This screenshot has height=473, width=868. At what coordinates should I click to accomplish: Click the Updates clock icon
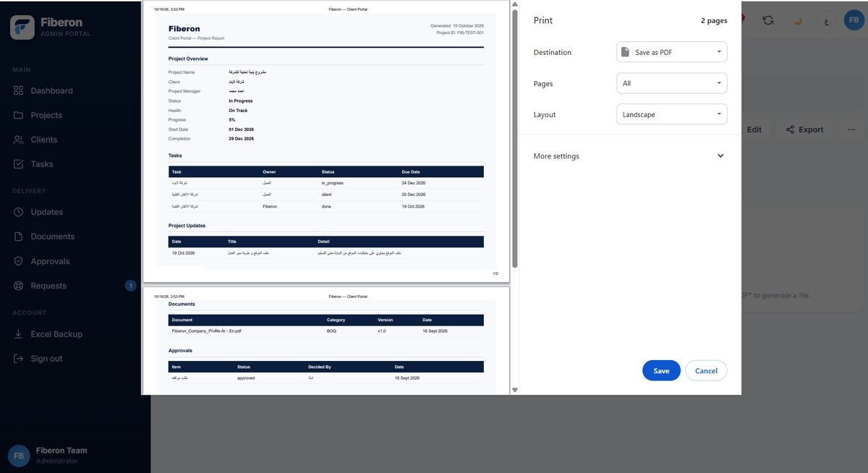click(19, 212)
